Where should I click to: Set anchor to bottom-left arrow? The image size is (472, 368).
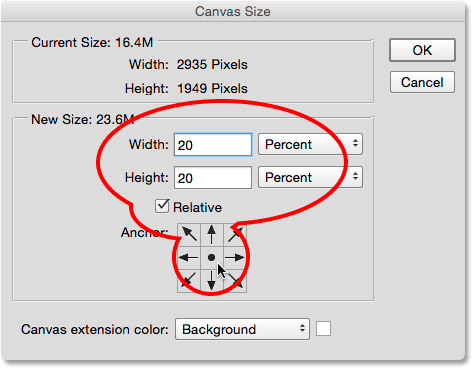pyautogui.click(x=189, y=281)
